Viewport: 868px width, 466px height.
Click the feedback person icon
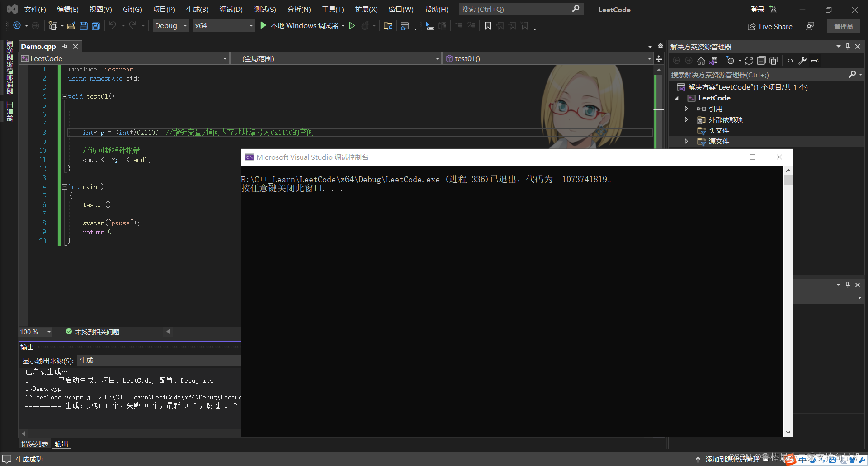810,26
